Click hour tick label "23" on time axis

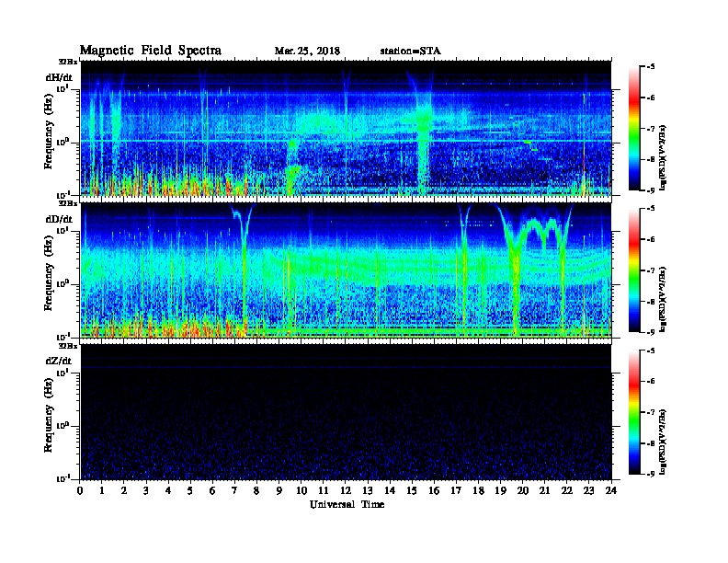pyautogui.click(x=588, y=490)
